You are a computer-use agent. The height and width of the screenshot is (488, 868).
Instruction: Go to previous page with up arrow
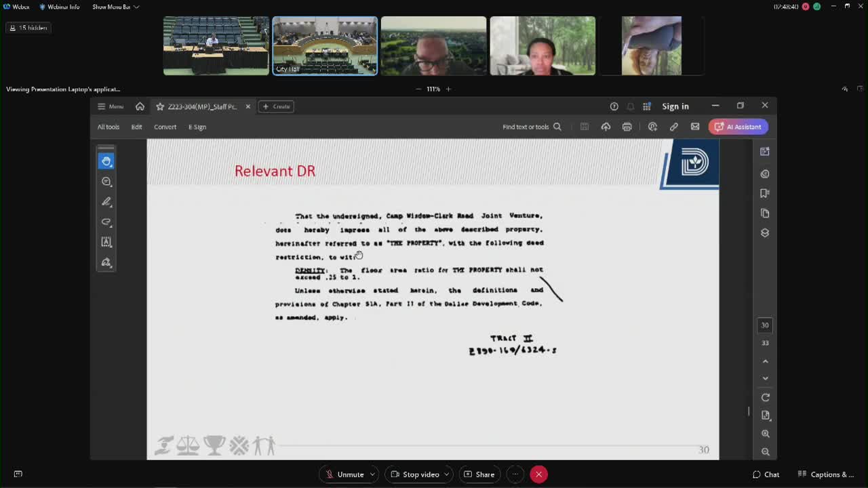point(766,361)
